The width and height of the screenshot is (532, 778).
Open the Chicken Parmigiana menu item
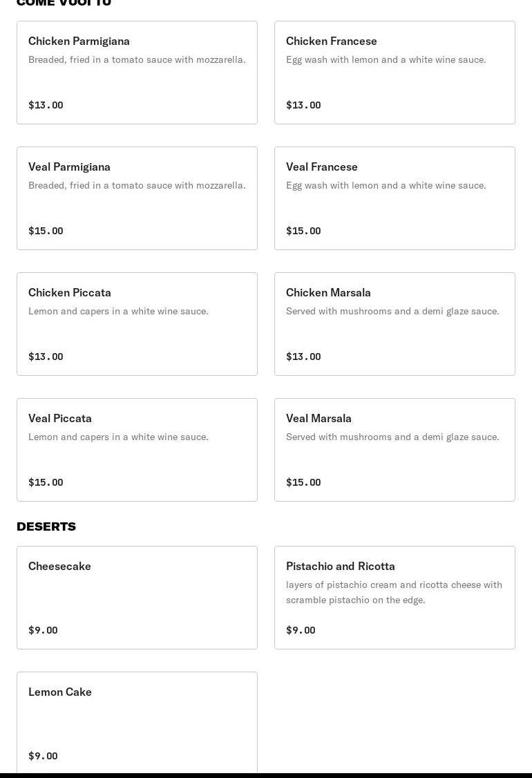coord(137,73)
